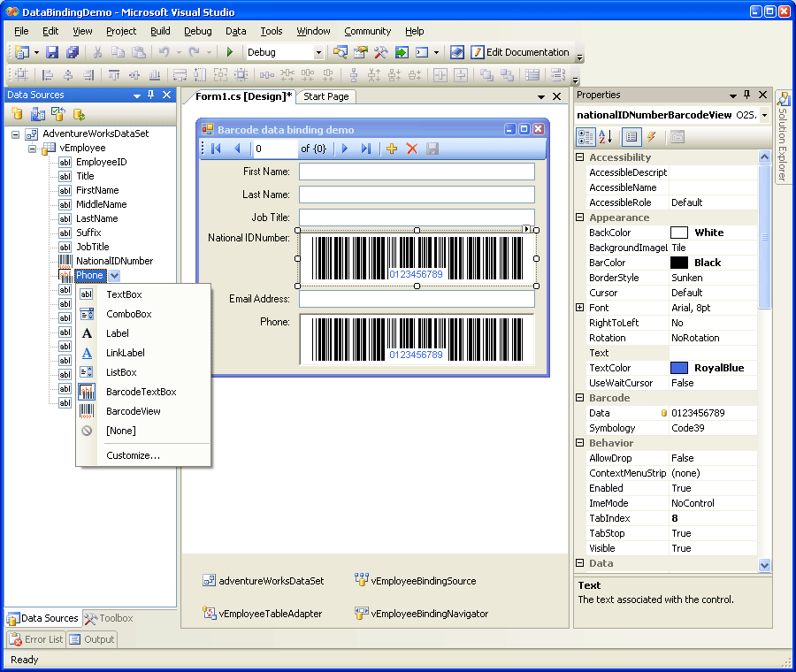Open the Build menu
This screenshot has height=672, width=796.
coord(160,31)
